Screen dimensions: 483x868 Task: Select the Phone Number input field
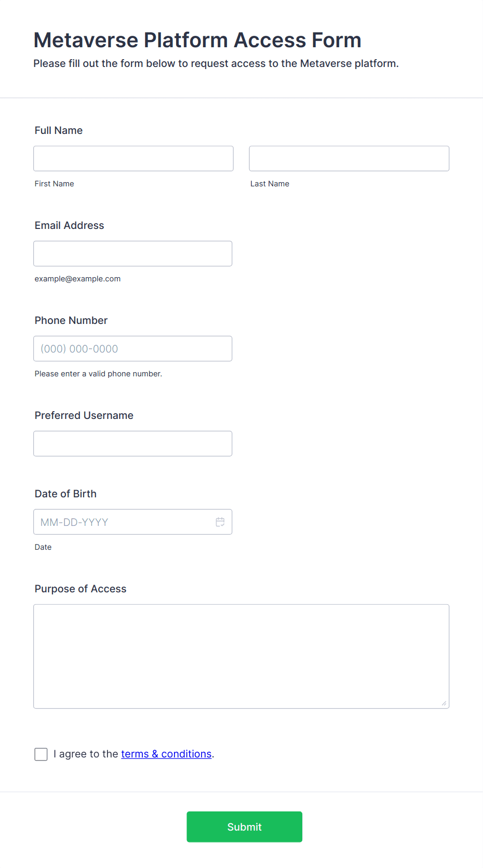pos(133,348)
